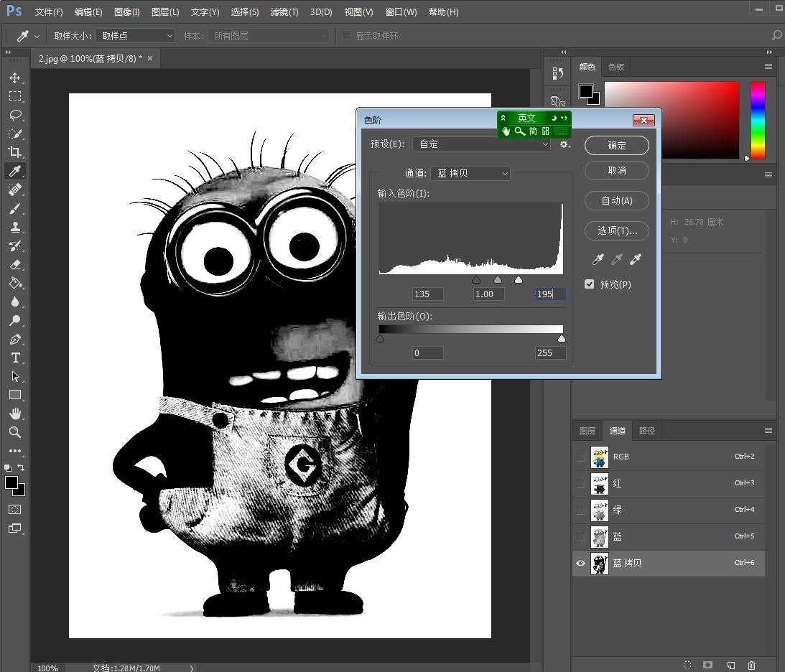Delete current channel with trash icon
The height and width of the screenshot is (672, 785).
point(751,665)
